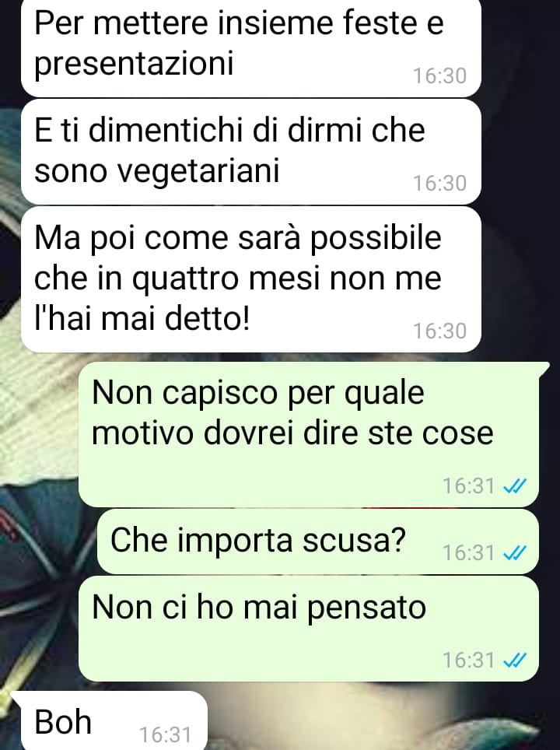Tap the 16:31 timestamp beside the 'Boh' message

[x=166, y=734]
